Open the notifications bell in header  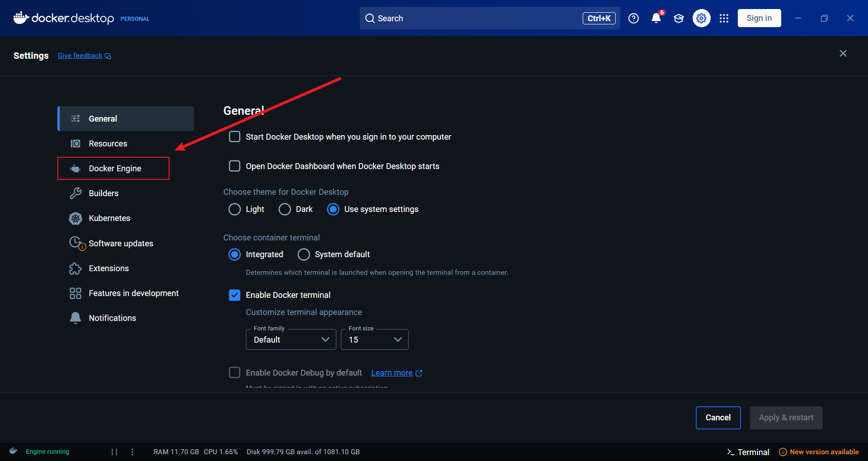click(x=656, y=18)
